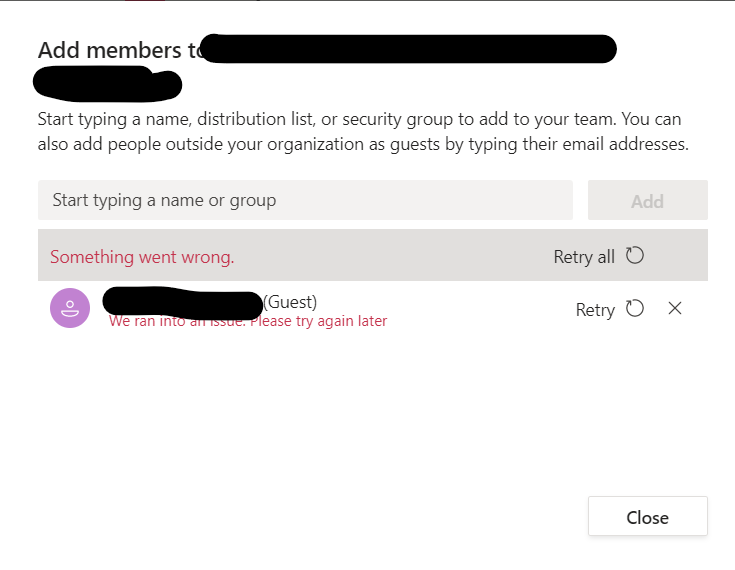Click the instruction paragraph about adding guests
735x570 pixels.
(360, 131)
